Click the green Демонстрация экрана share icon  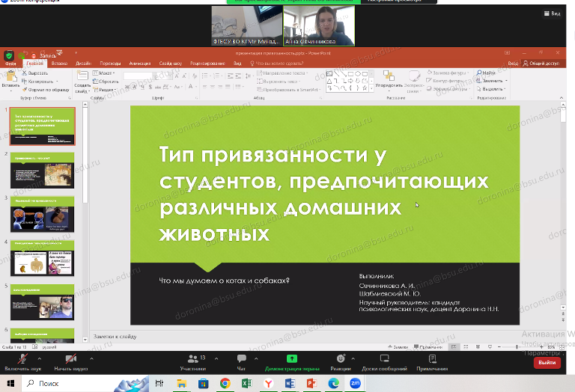click(291, 359)
